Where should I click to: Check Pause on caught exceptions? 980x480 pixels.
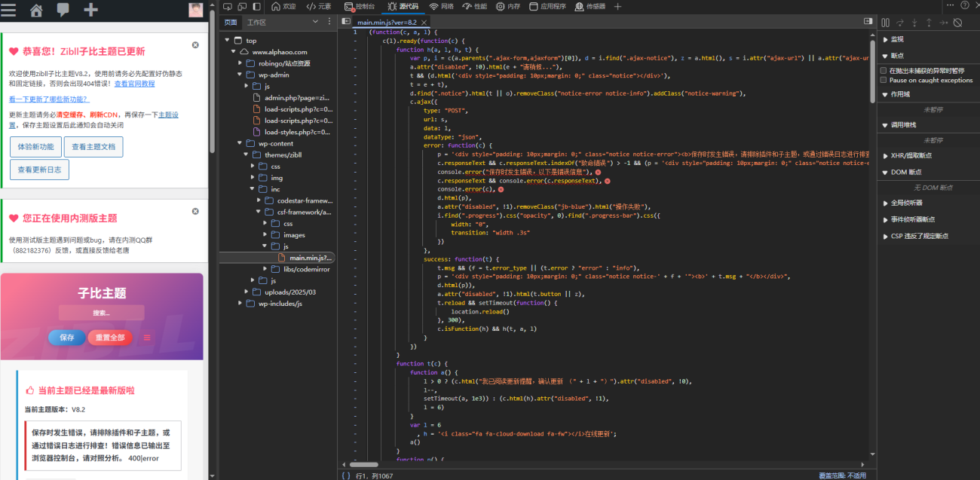(884, 80)
